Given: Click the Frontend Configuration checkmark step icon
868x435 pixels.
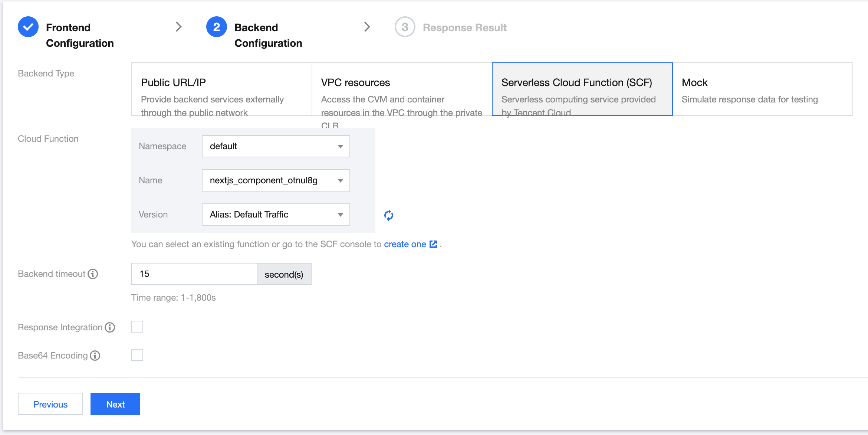Looking at the screenshot, I should [28, 27].
